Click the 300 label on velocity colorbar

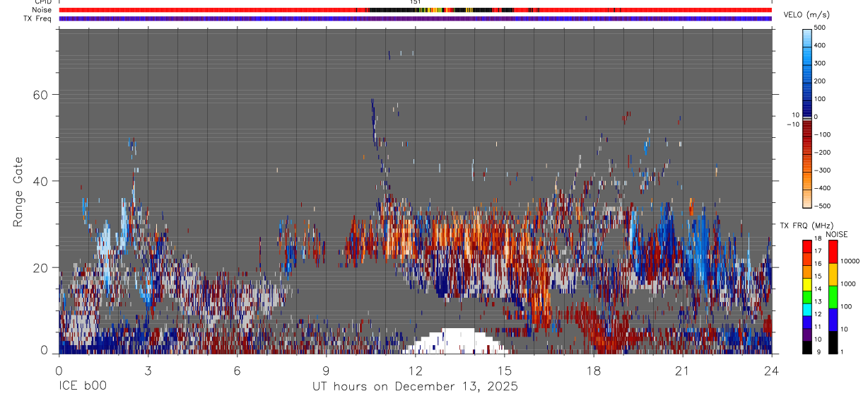coord(820,63)
